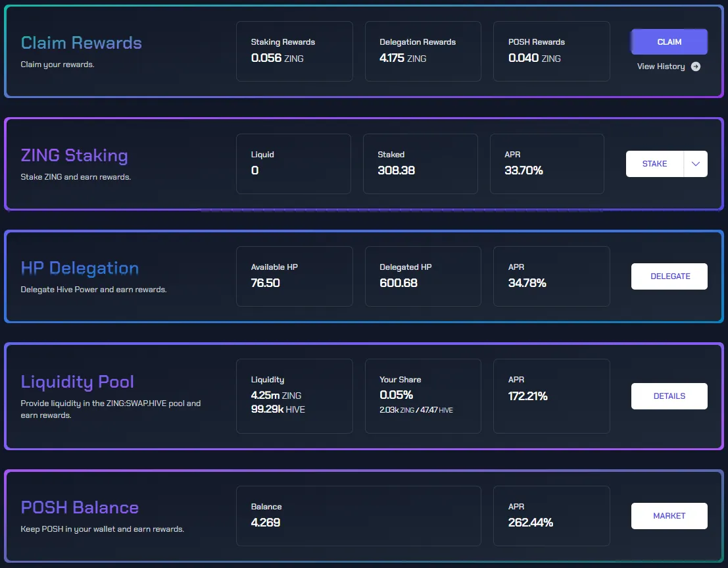Select the Staking Rewards 0.056 ZING value
The image size is (728, 568).
tap(277, 58)
